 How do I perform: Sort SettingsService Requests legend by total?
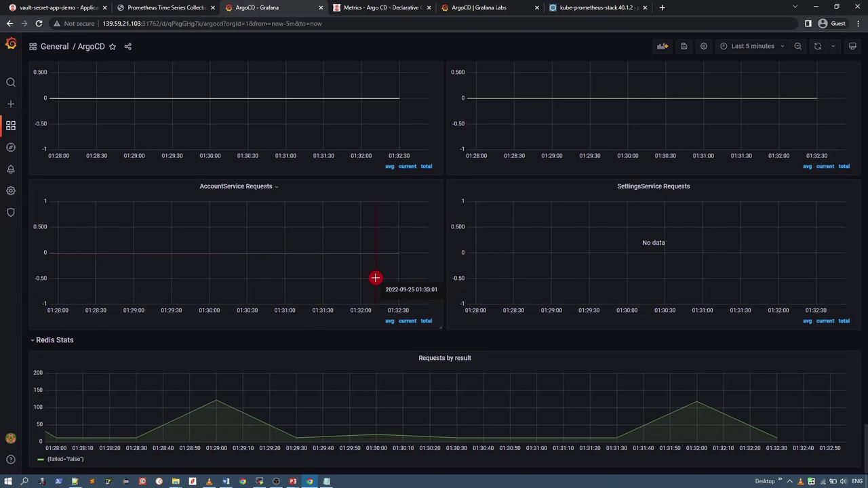pyautogui.click(x=844, y=321)
